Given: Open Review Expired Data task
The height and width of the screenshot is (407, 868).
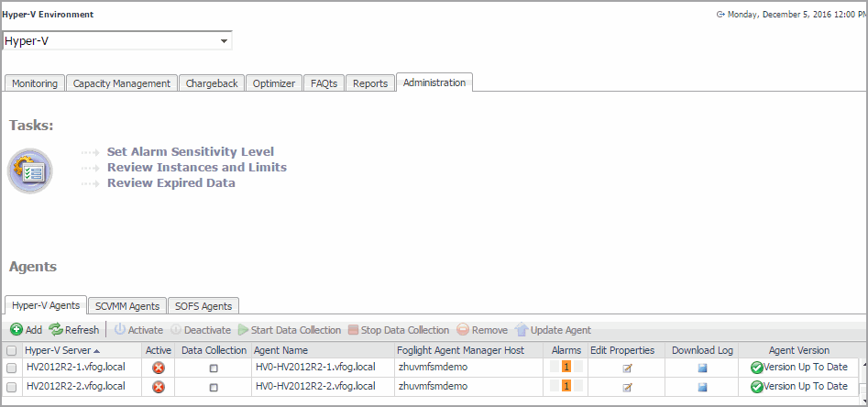Looking at the screenshot, I should pos(171,182).
